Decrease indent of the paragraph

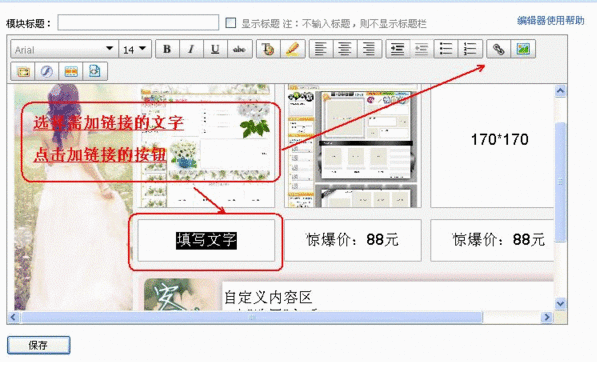click(421, 49)
